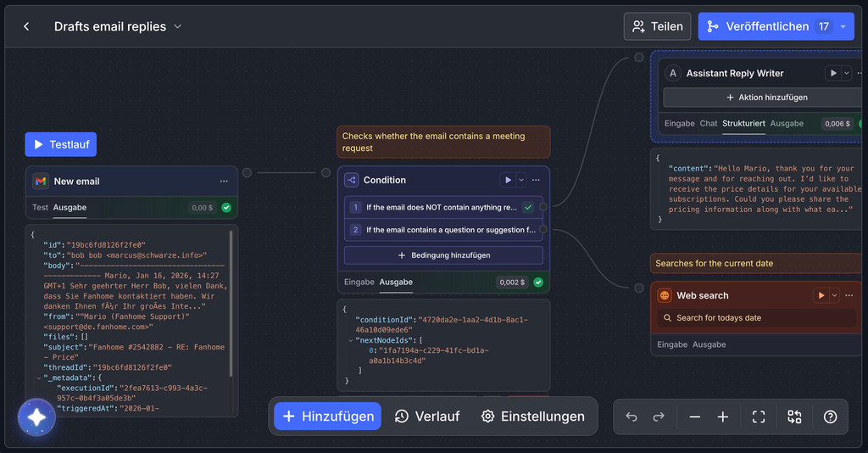868x453 pixels.
Task: Select the Eingabe tab in Condition node
Action: pos(359,282)
